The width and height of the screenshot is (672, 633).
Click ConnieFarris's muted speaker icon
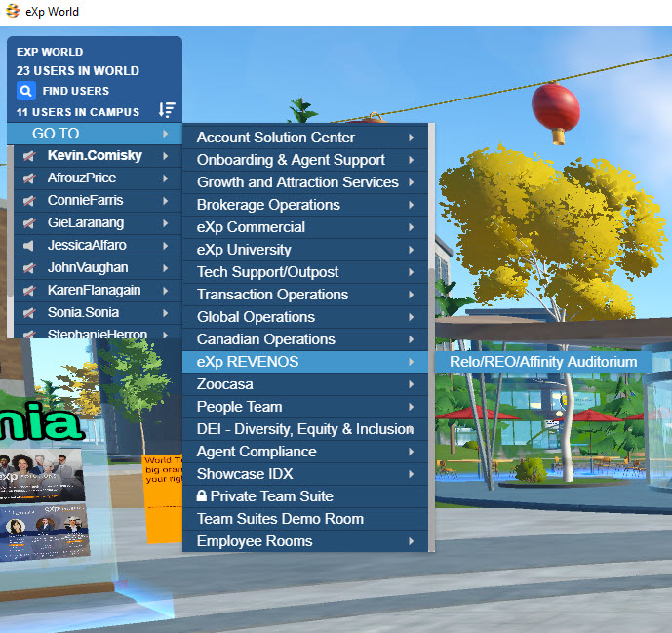pos(29,201)
